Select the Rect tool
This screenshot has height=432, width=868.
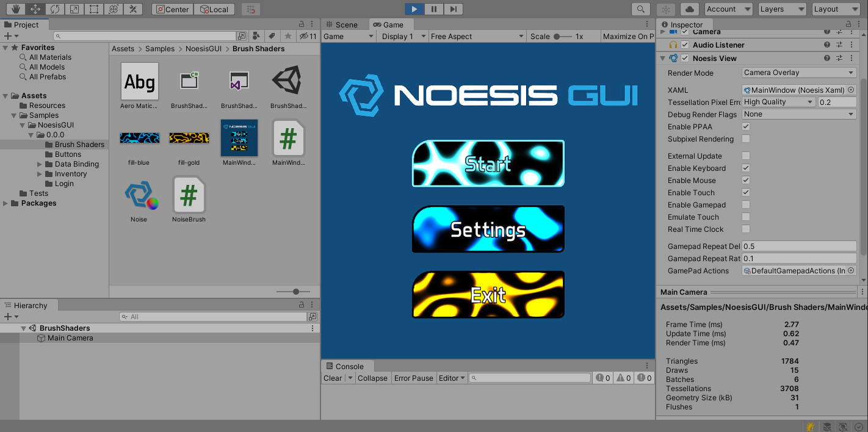(x=93, y=9)
